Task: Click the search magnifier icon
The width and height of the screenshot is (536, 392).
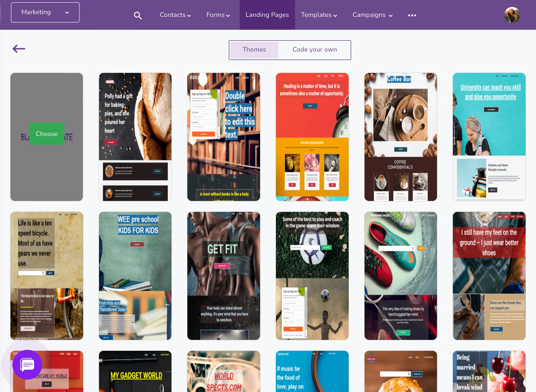Action: (138, 15)
